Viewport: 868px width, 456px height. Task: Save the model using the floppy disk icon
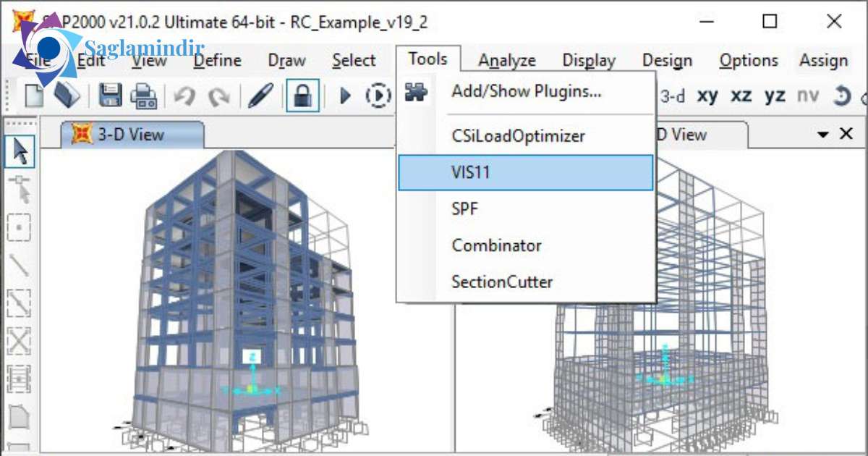click(111, 96)
